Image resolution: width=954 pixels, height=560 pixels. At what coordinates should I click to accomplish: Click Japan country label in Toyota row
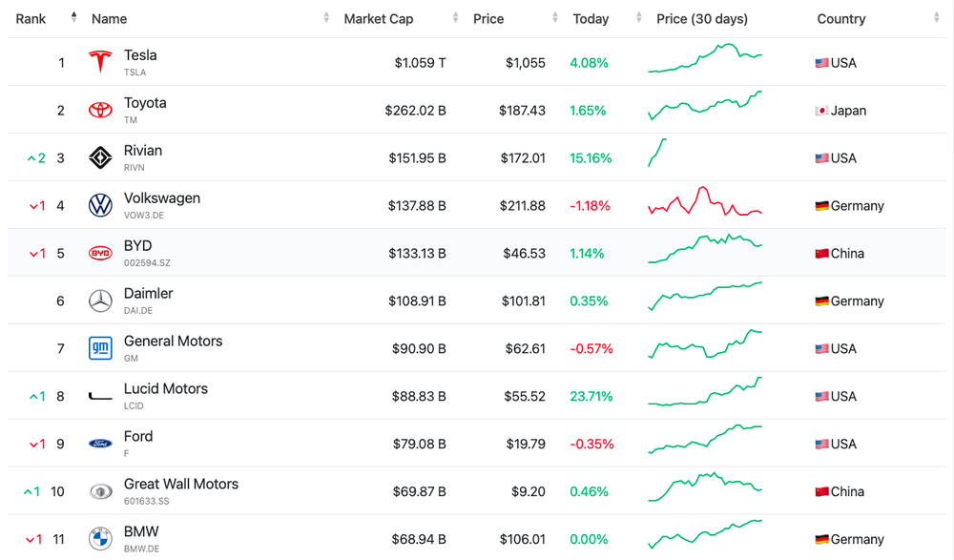pos(848,111)
